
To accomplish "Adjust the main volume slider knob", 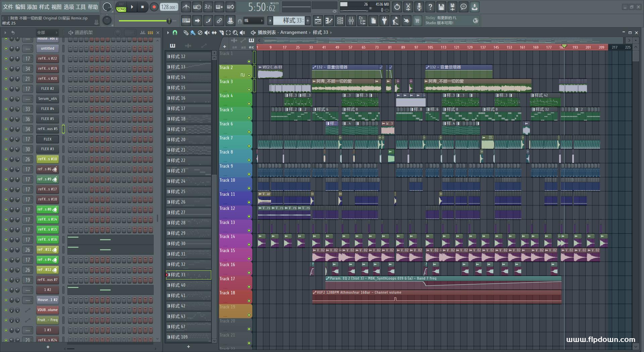I will [x=169, y=21].
